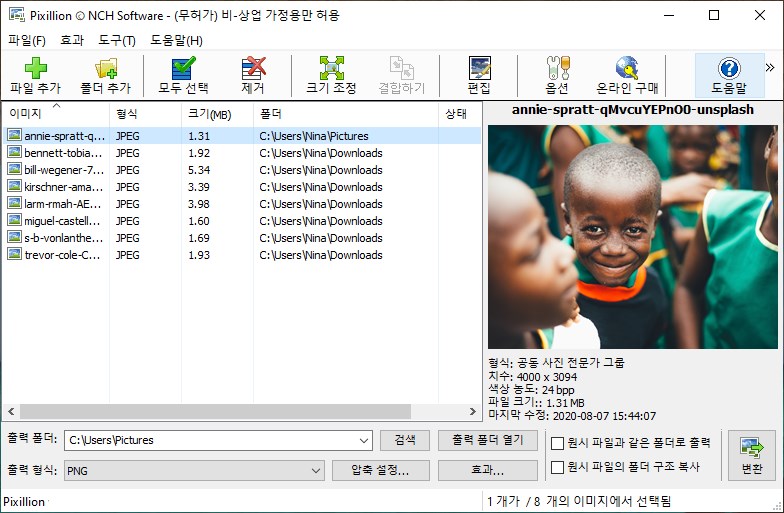Enable 원시 파일의 폴더 구조 복사 checkbox
This screenshot has width=784, height=513.
[x=557, y=467]
